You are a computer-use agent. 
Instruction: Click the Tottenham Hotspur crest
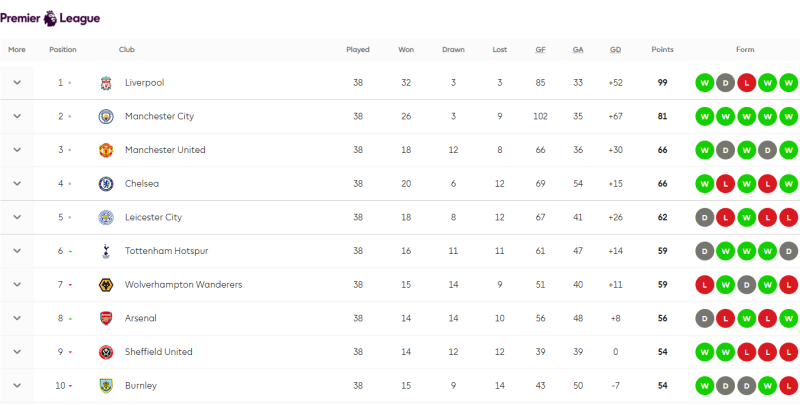click(106, 251)
